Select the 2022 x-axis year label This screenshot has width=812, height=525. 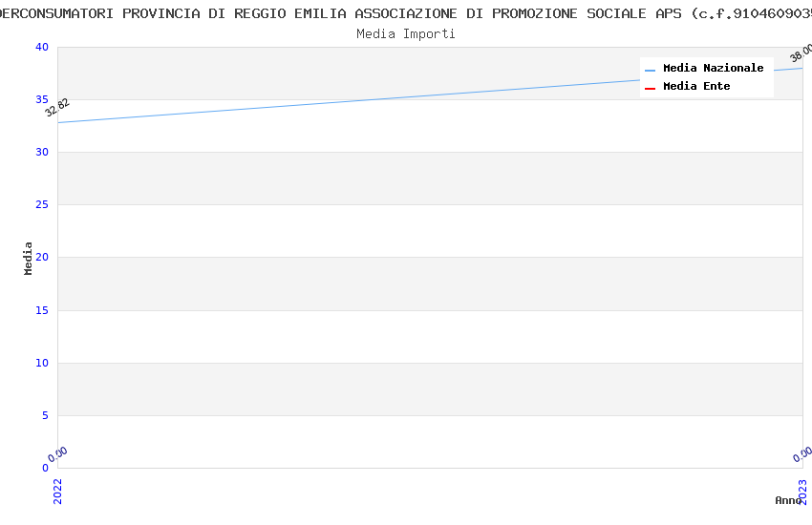(57, 491)
